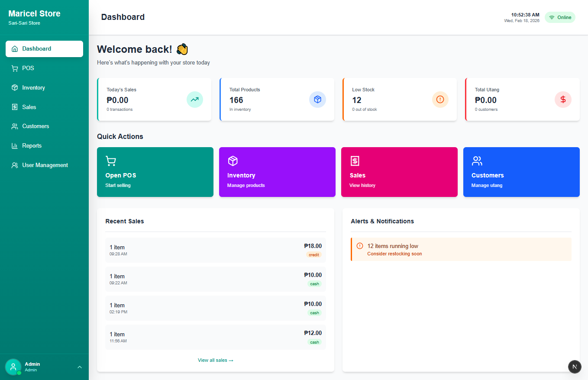Click the POS shopping cart icon in sidebar
This screenshot has width=588, height=380.
pos(15,68)
